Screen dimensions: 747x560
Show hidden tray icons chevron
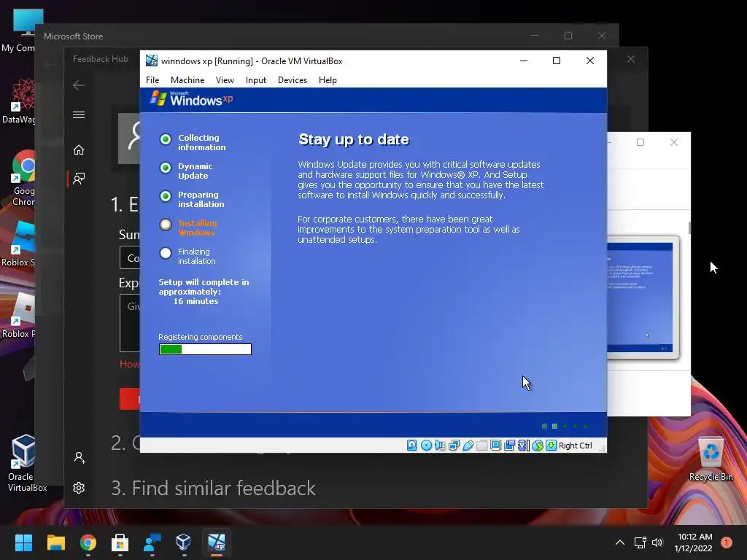tap(620, 542)
